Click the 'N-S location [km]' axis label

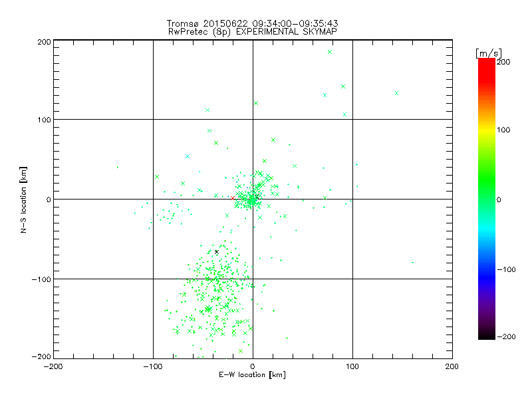coord(23,199)
